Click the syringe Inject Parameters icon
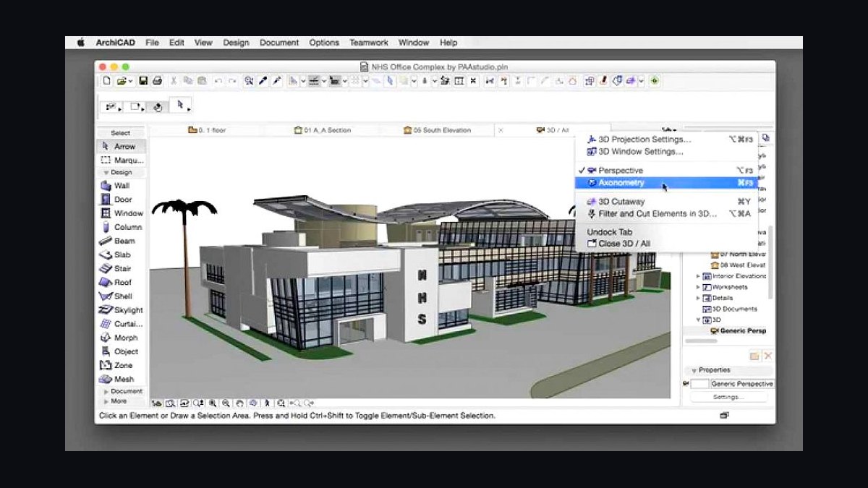The image size is (868, 488). click(276, 81)
